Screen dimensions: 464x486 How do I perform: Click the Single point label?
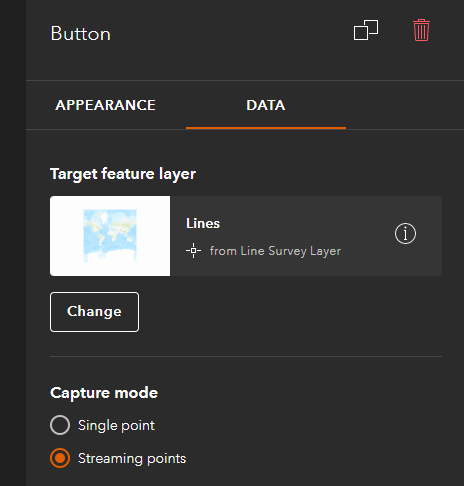click(116, 425)
